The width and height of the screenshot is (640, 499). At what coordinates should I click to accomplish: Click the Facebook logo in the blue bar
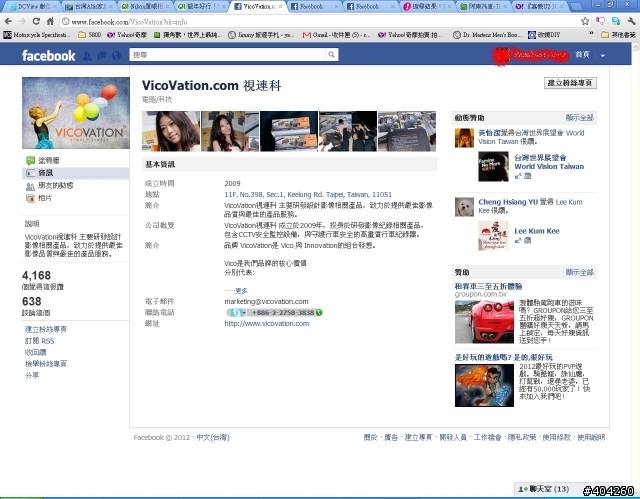(x=48, y=55)
